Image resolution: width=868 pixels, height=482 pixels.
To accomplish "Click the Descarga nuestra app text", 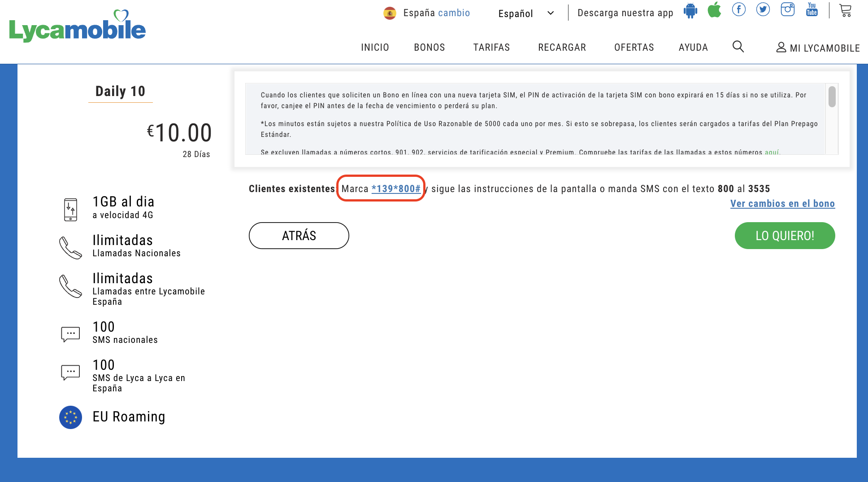I will click(x=625, y=13).
